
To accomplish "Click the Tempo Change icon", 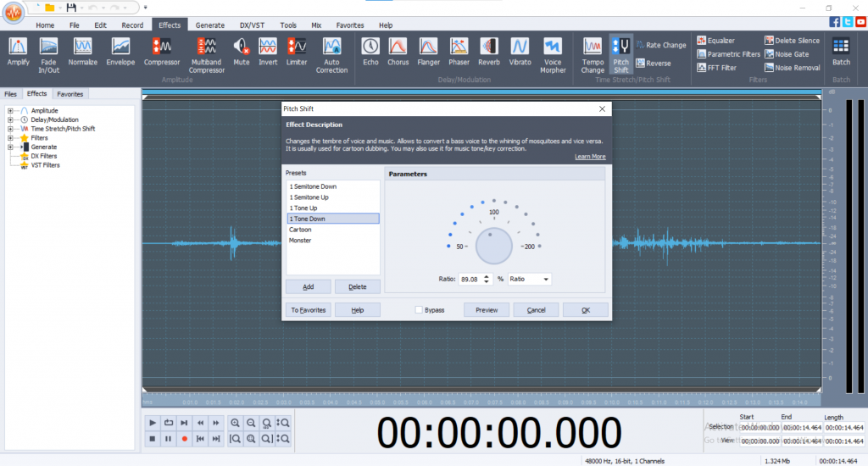I will pos(593,47).
